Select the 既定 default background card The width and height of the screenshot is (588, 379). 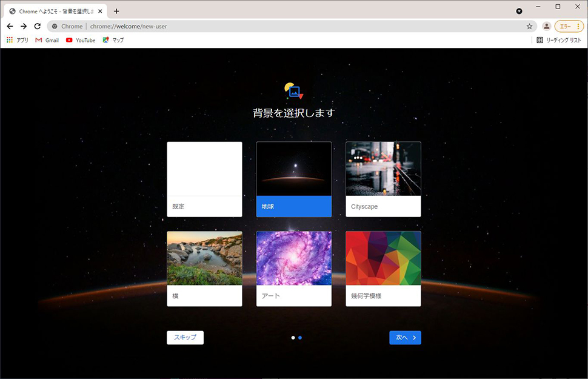tap(204, 179)
